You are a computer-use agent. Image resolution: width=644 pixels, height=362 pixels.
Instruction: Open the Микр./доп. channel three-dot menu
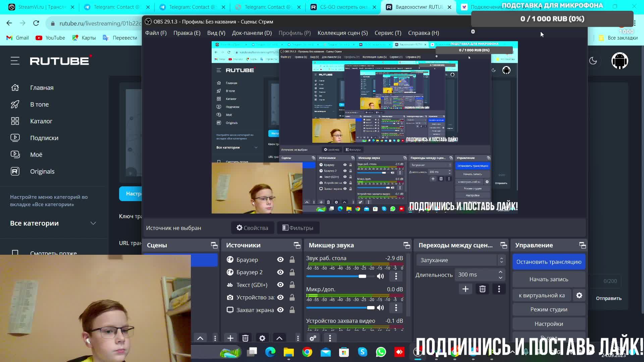pos(396,308)
